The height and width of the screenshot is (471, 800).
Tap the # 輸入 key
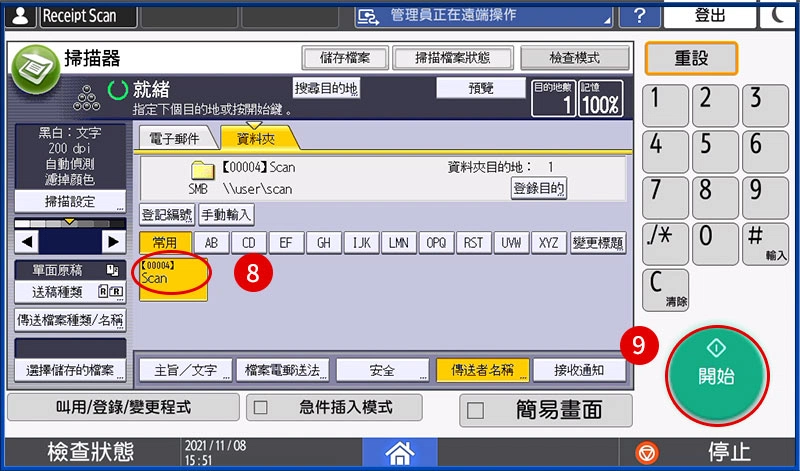coord(765,244)
